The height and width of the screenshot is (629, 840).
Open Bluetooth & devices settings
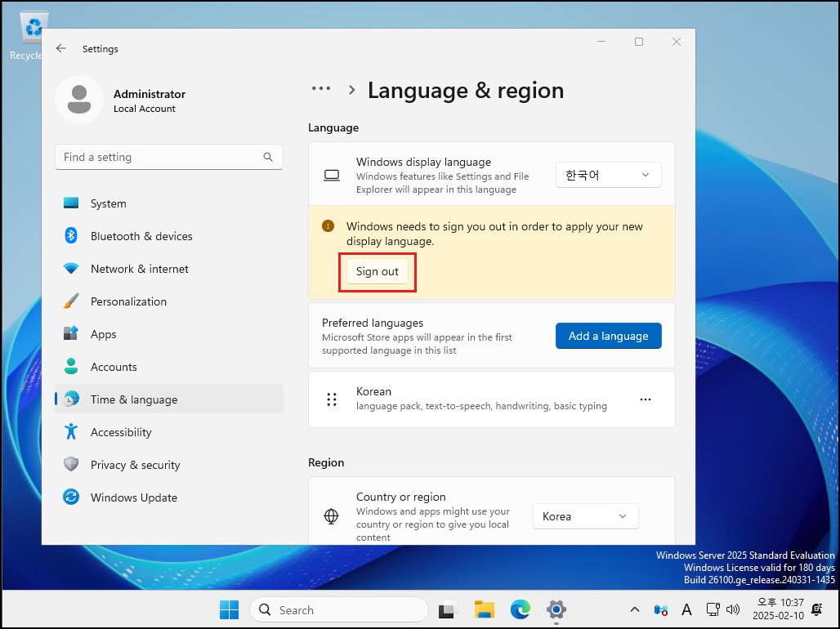click(x=169, y=236)
